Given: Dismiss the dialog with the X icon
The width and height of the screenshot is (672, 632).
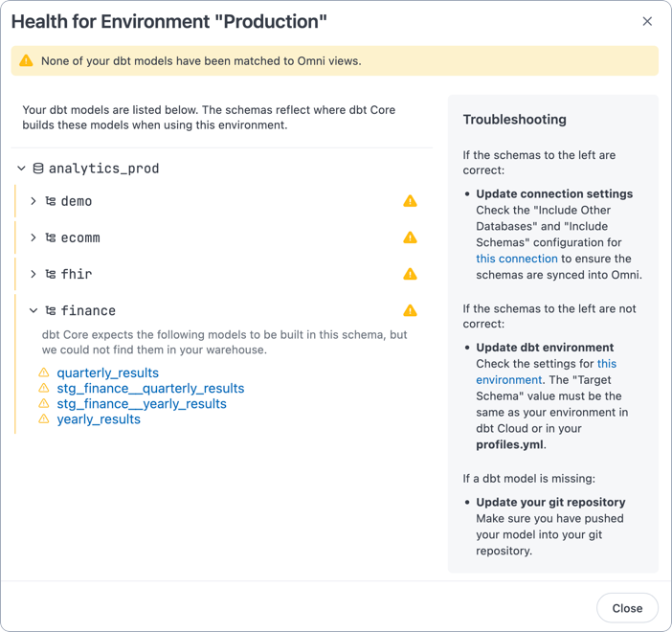Looking at the screenshot, I should click(647, 21).
